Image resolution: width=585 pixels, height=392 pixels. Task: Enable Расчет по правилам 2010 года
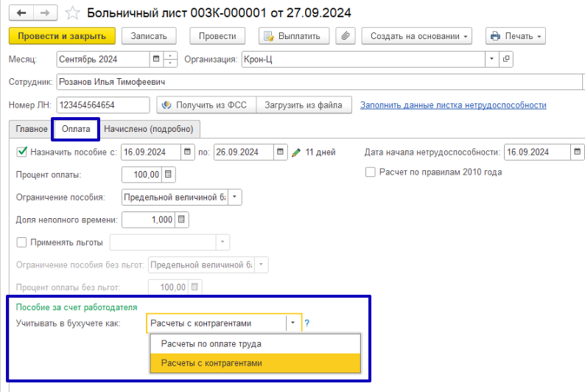click(x=371, y=172)
